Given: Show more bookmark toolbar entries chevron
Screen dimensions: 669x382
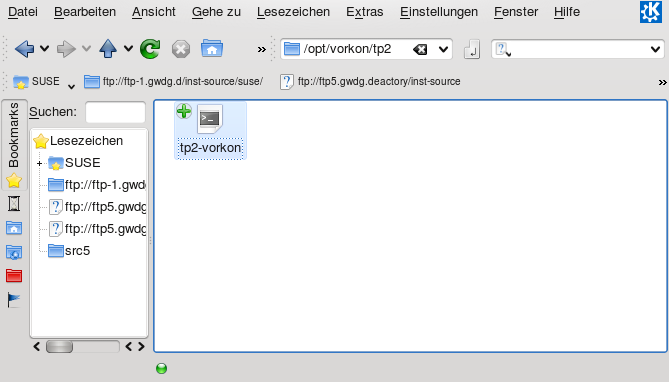Looking at the screenshot, I should click(x=662, y=82).
